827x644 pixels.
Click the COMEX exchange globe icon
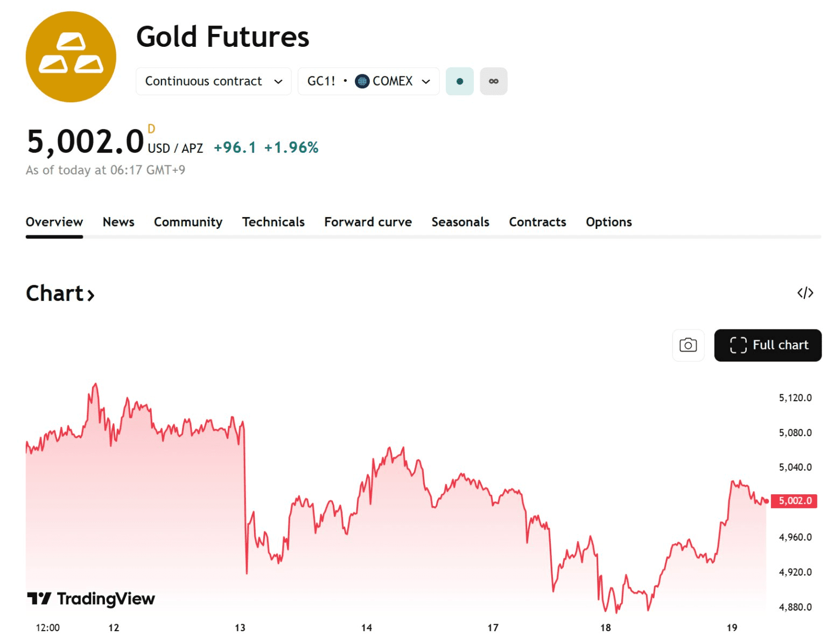click(x=362, y=81)
